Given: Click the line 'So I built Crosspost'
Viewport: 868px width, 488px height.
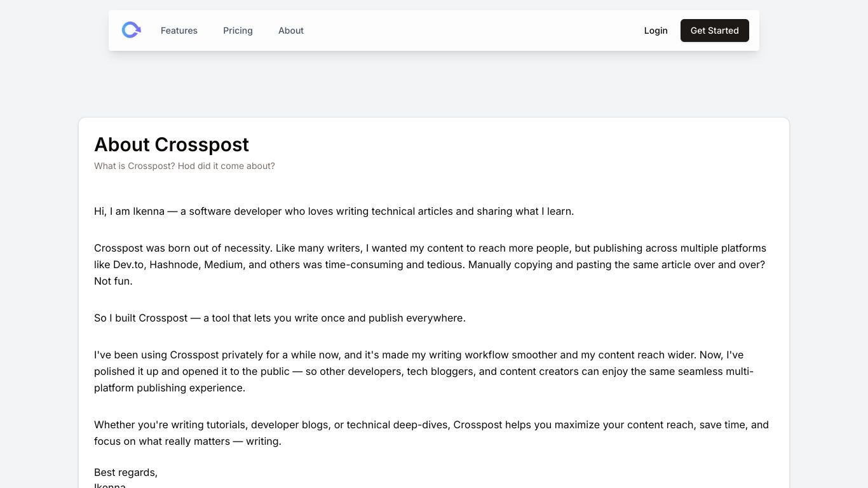Looking at the screenshot, I should [280, 318].
